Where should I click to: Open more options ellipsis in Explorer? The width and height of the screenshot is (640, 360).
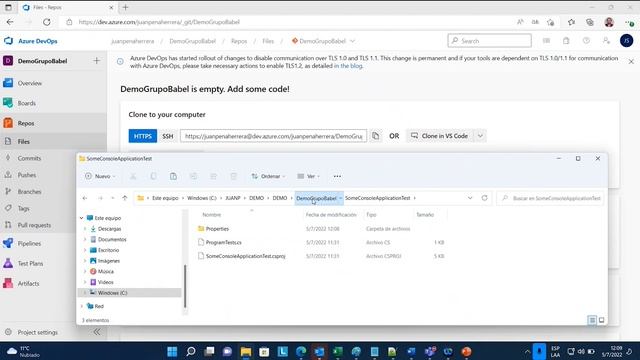(337, 176)
